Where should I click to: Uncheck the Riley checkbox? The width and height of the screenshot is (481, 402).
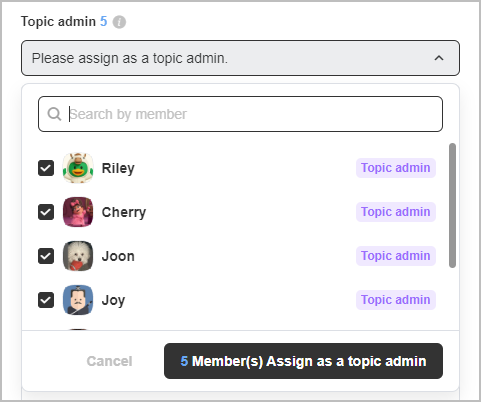click(x=46, y=168)
